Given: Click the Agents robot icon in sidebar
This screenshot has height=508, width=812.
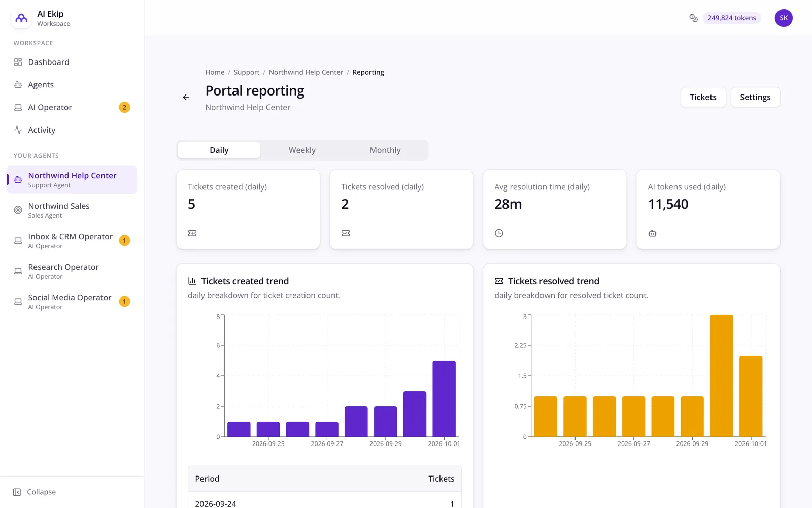Looking at the screenshot, I should pyautogui.click(x=18, y=85).
